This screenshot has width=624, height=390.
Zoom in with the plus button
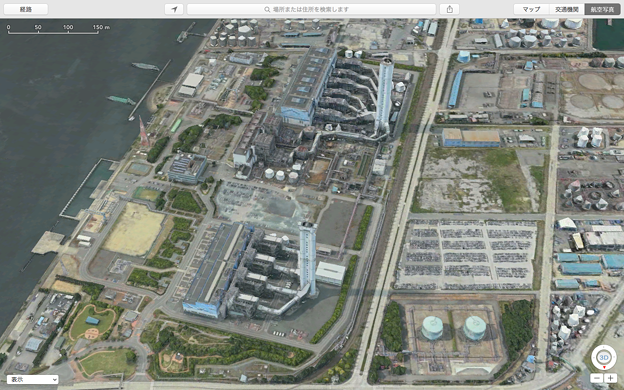click(x=610, y=378)
